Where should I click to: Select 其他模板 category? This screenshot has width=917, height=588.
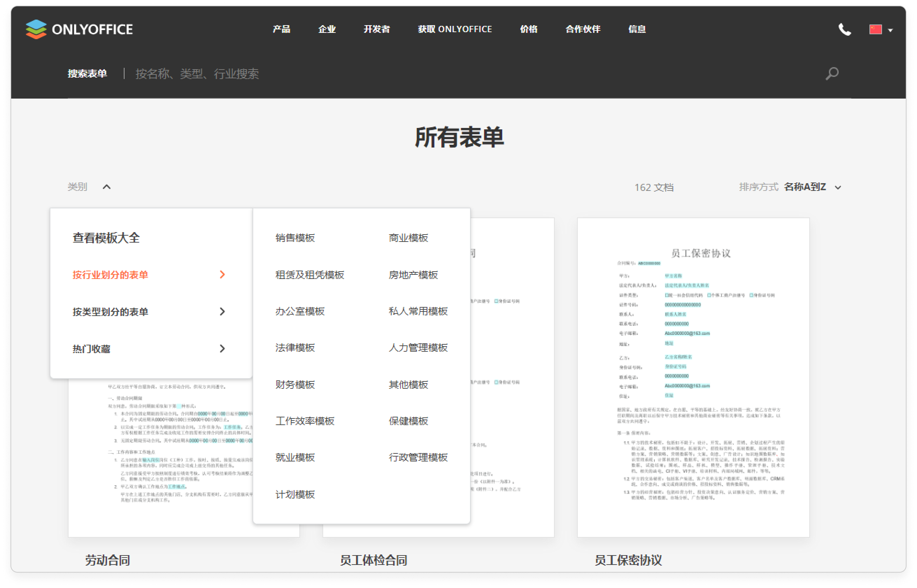click(x=408, y=385)
